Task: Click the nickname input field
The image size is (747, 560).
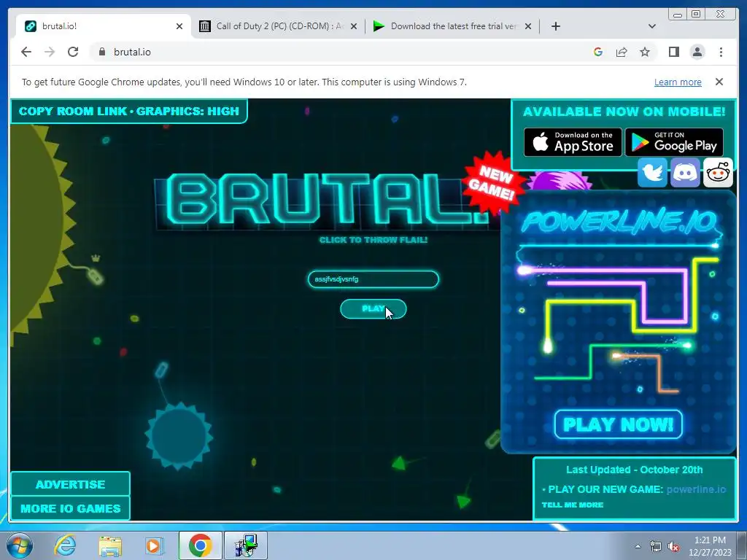Action: pyautogui.click(x=373, y=279)
